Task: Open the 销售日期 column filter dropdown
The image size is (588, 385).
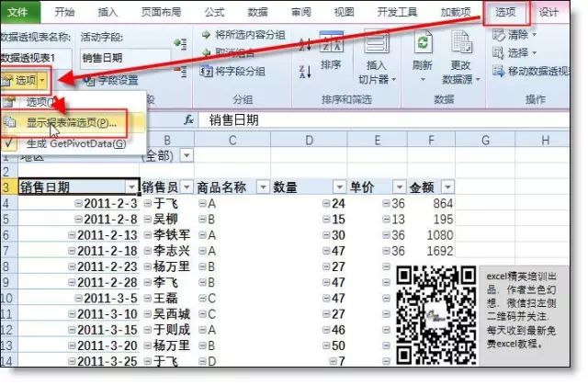Action: pyautogui.click(x=131, y=187)
